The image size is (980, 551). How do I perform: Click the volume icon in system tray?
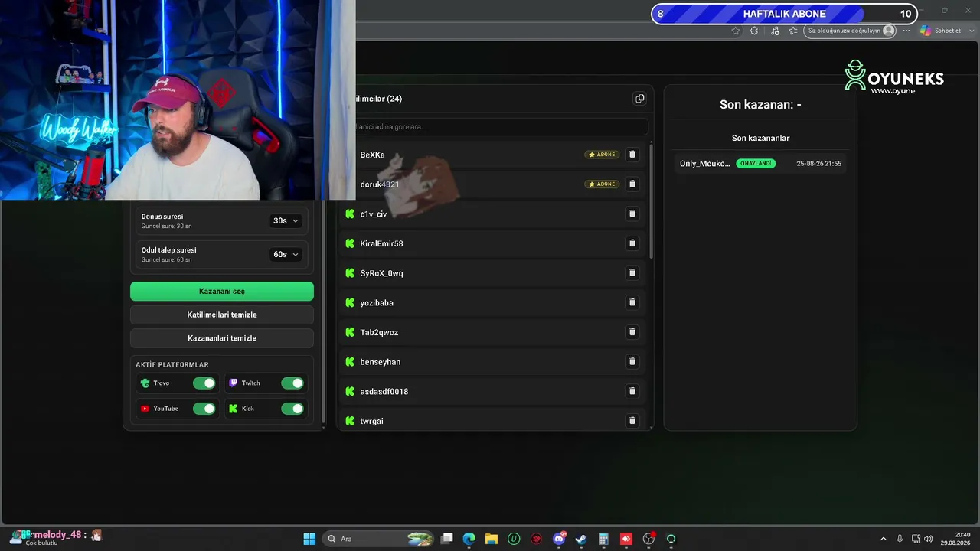pyautogui.click(x=929, y=539)
